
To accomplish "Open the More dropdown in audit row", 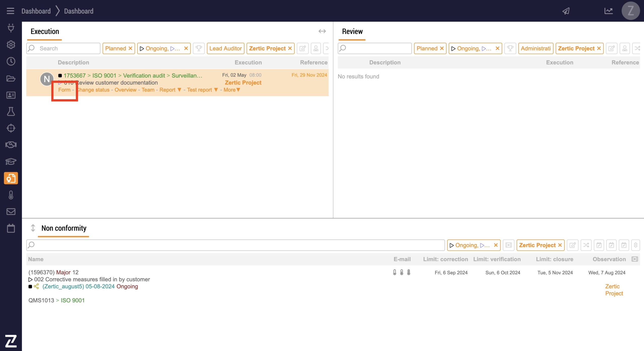I will [x=232, y=90].
